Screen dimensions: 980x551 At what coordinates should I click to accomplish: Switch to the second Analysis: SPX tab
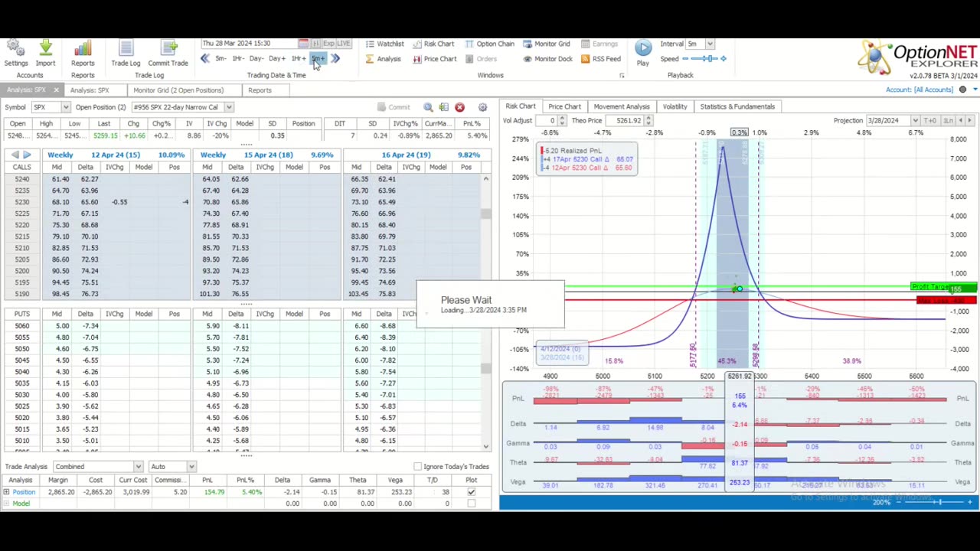tap(90, 90)
